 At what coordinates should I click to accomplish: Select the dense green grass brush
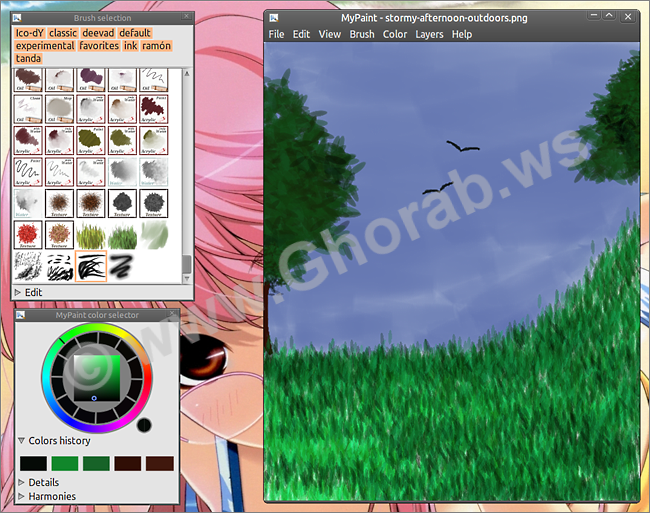(x=122, y=235)
